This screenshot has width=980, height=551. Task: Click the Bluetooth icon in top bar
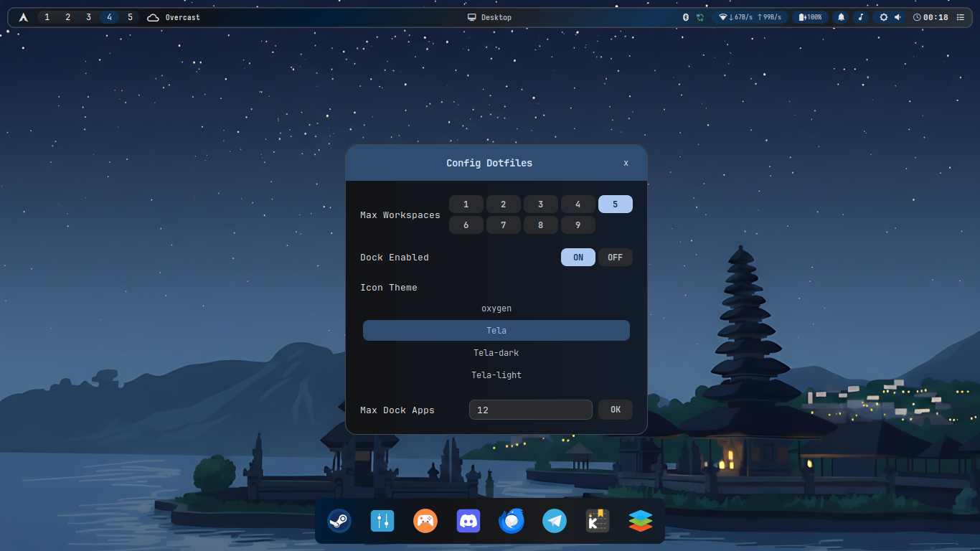click(x=685, y=17)
